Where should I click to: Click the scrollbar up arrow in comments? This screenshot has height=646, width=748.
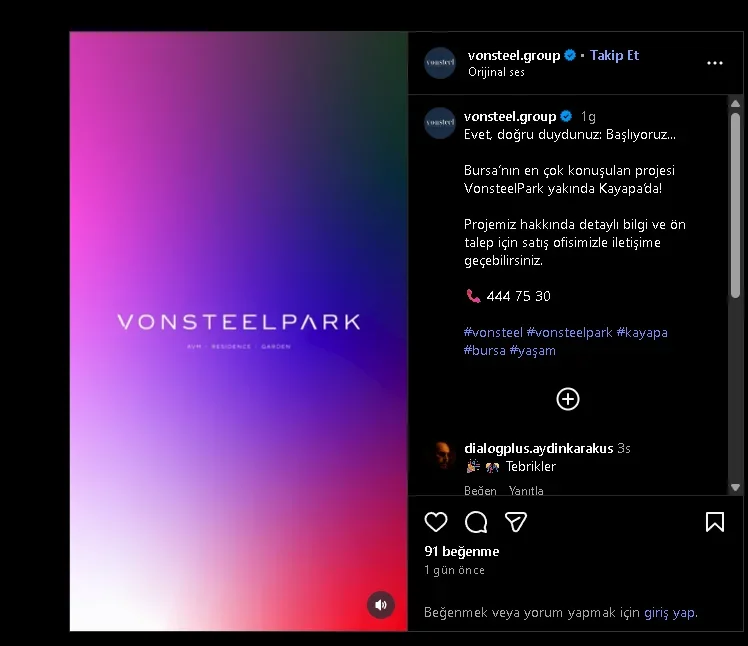tap(735, 104)
